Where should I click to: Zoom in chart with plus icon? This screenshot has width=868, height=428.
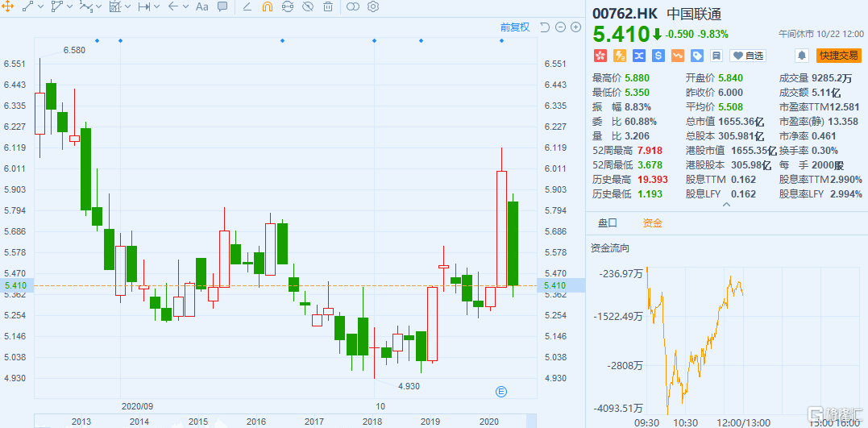click(575, 27)
